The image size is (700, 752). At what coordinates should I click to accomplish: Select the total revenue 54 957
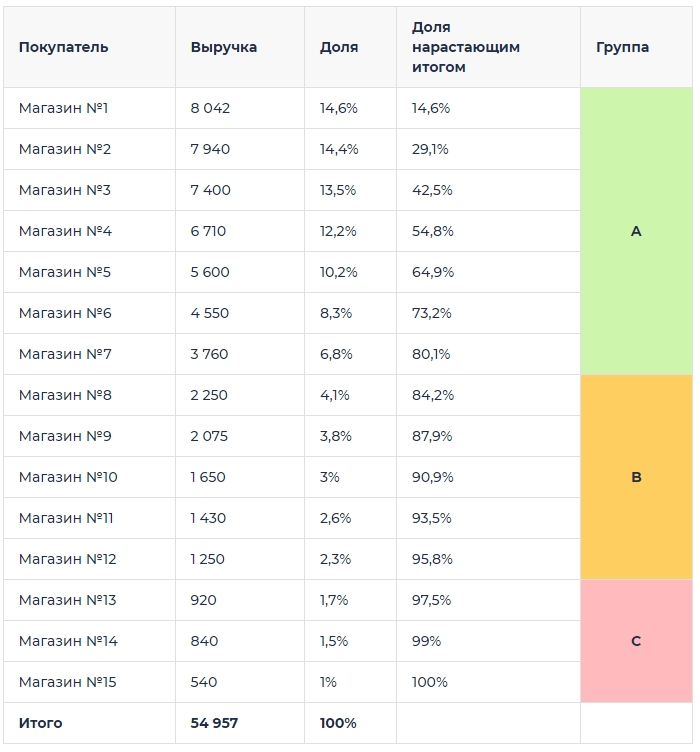click(x=214, y=723)
